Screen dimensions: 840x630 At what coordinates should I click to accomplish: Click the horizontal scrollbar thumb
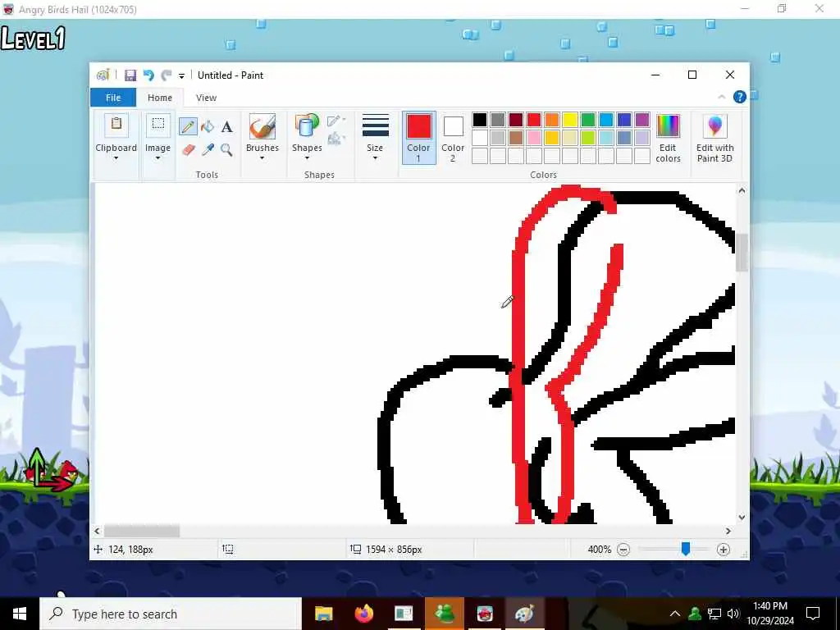(142, 531)
